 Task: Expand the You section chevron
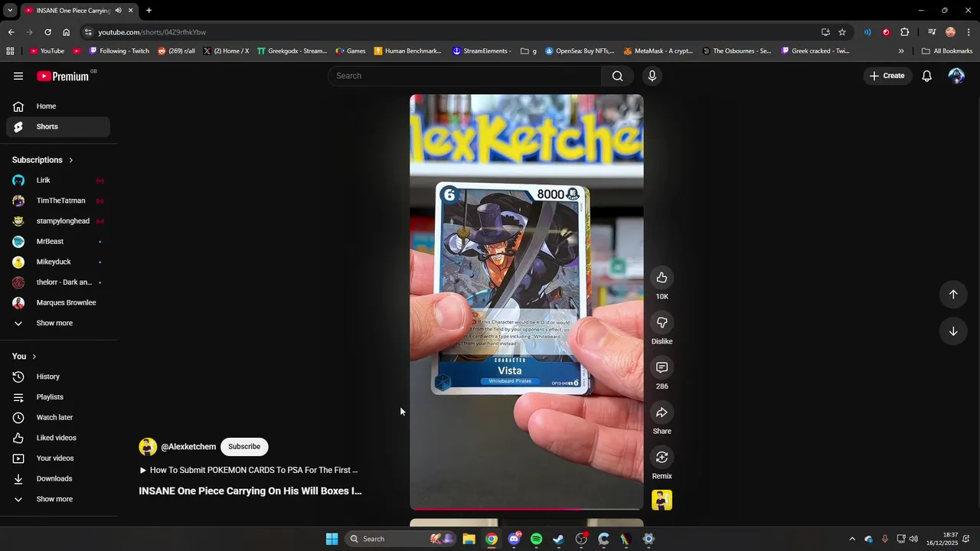pos(34,357)
